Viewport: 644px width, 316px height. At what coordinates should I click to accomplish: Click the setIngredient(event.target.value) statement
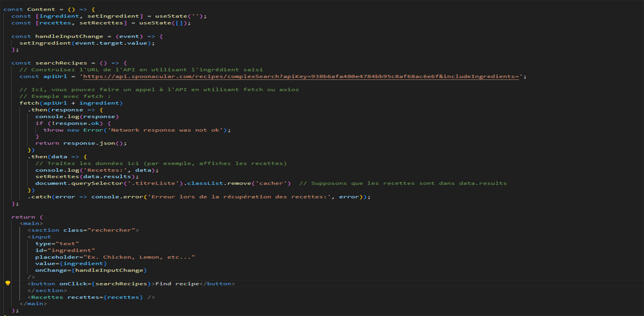pyautogui.click(x=87, y=43)
